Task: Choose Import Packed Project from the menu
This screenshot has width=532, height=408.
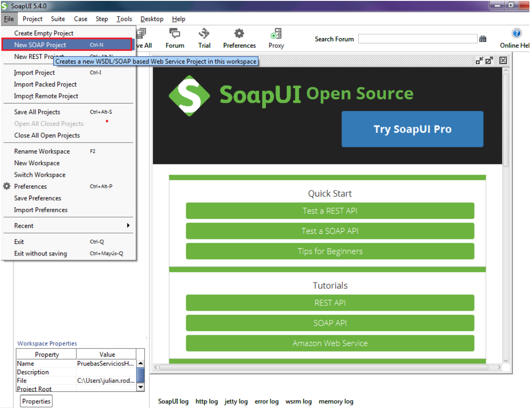Action: pyautogui.click(x=46, y=84)
